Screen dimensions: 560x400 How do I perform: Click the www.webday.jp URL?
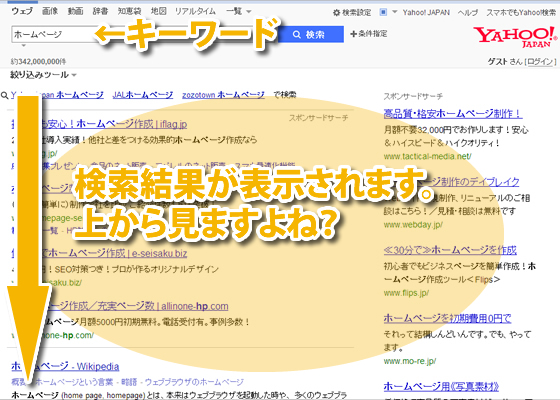point(413,225)
